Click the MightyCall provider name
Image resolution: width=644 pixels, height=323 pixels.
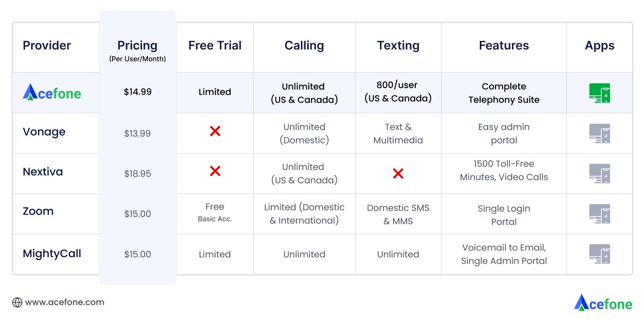pos(52,254)
